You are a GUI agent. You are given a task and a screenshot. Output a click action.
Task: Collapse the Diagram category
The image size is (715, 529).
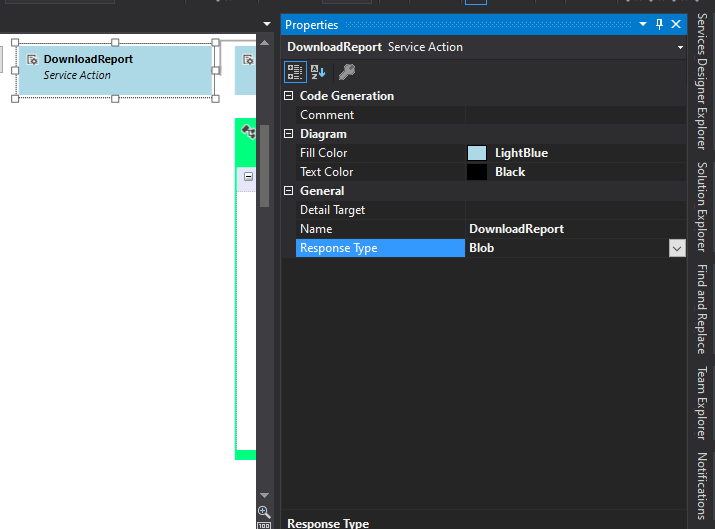289,134
